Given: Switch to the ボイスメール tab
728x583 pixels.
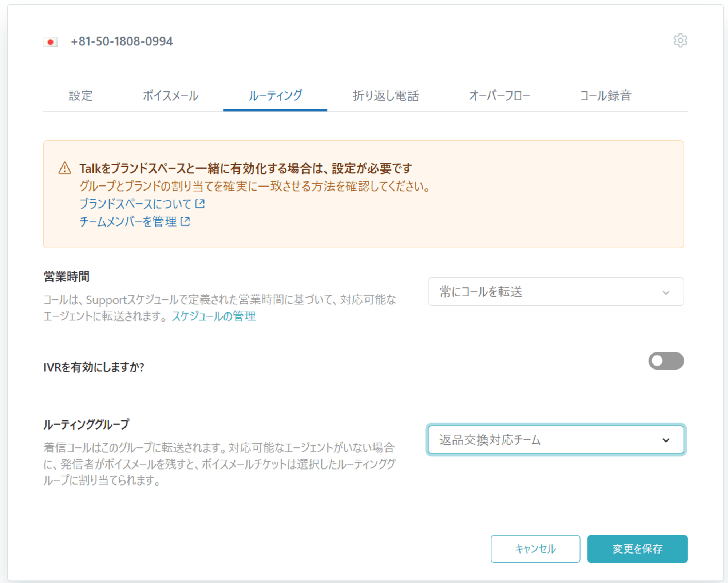Looking at the screenshot, I should point(170,96).
